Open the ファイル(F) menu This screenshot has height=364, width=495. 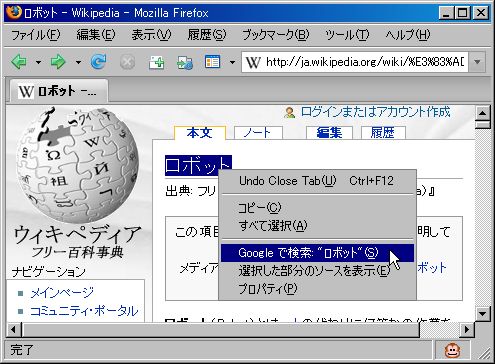pos(35,35)
